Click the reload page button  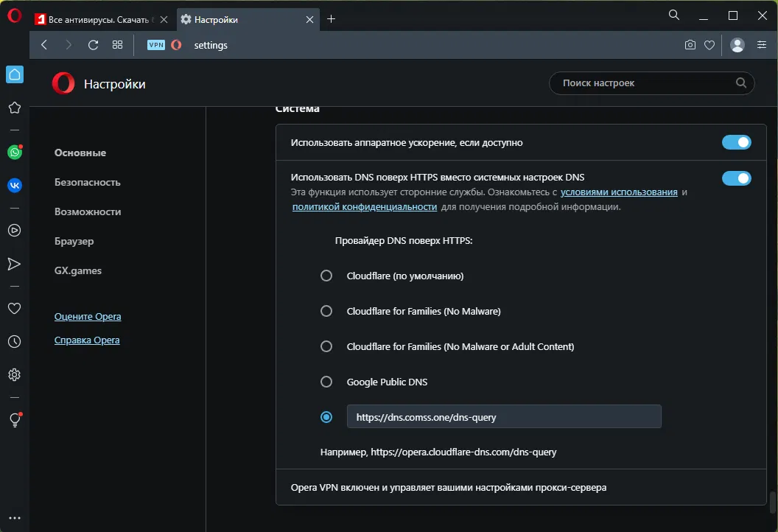pos(93,45)
